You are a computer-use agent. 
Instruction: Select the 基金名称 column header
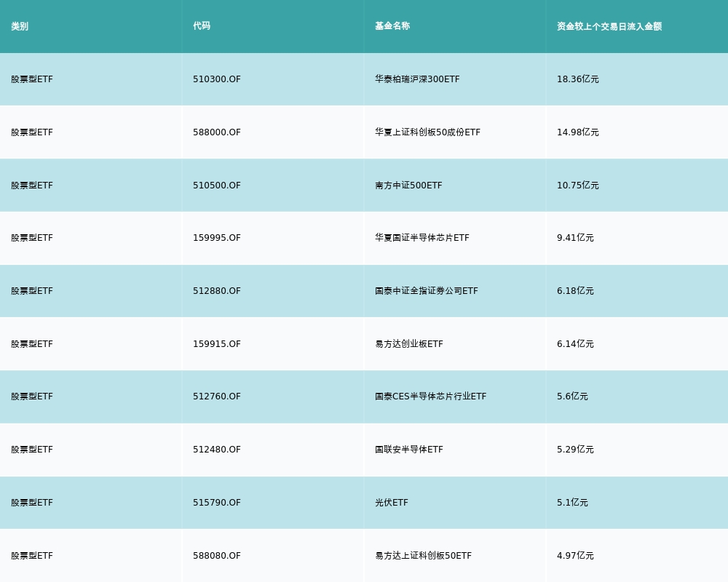coord(392,26)
